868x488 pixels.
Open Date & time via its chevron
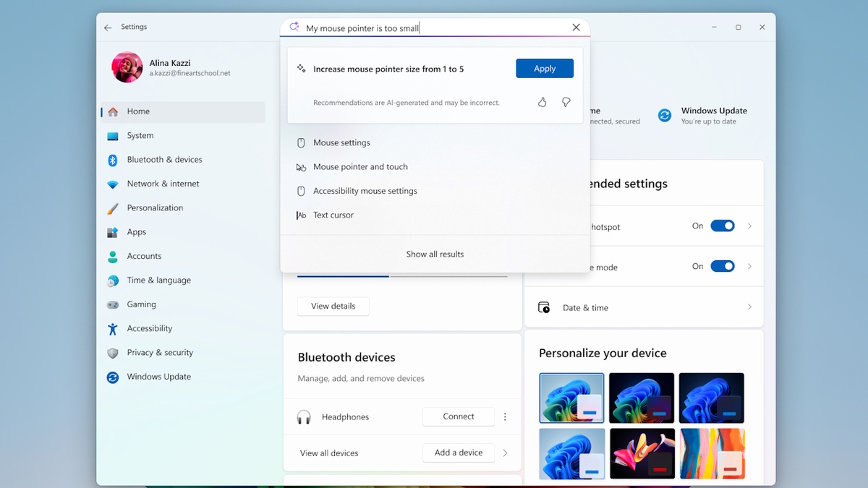click(749, 307)
